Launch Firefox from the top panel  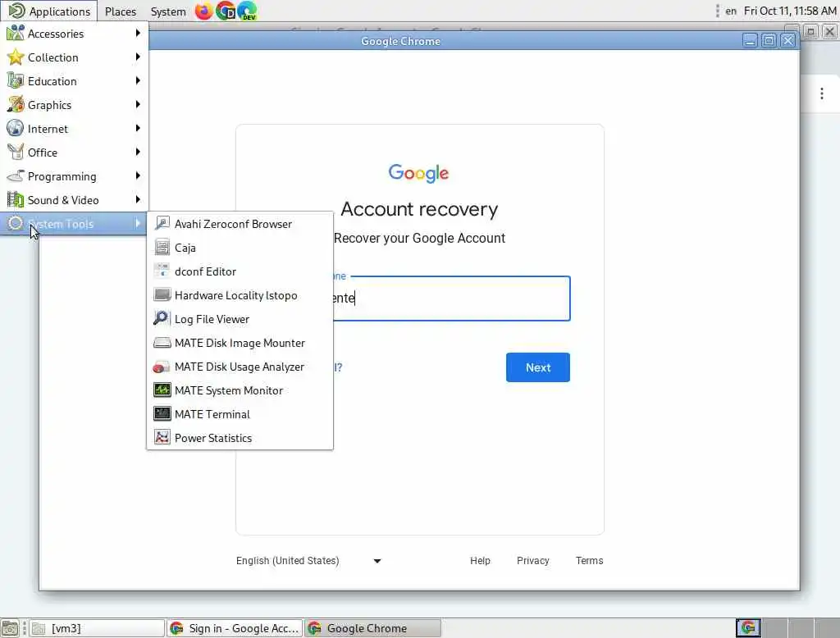[x=203, y=11]
